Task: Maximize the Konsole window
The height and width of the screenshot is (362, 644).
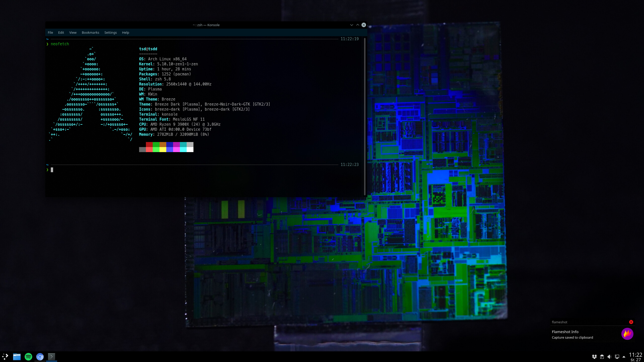Action: click(x=358, y=25)
